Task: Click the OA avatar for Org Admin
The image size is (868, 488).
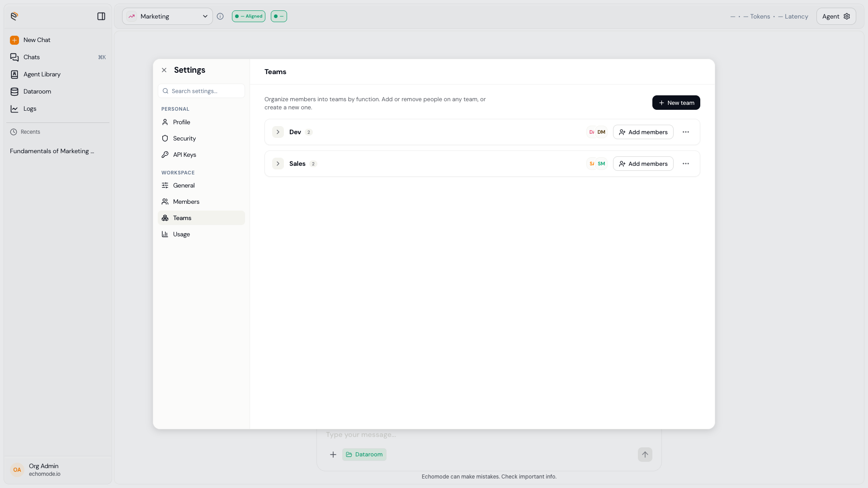Action: coord(17,470)
